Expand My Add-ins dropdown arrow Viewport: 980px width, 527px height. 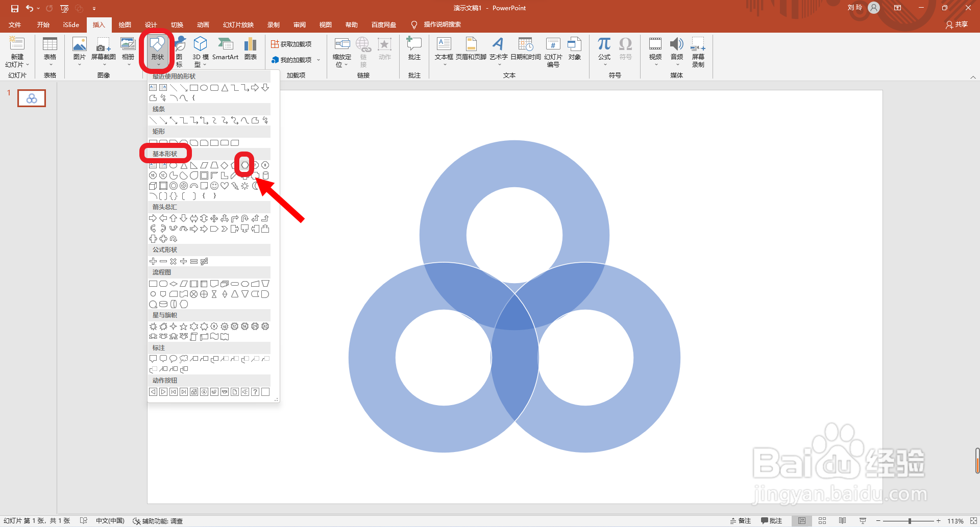click(318, 60)
